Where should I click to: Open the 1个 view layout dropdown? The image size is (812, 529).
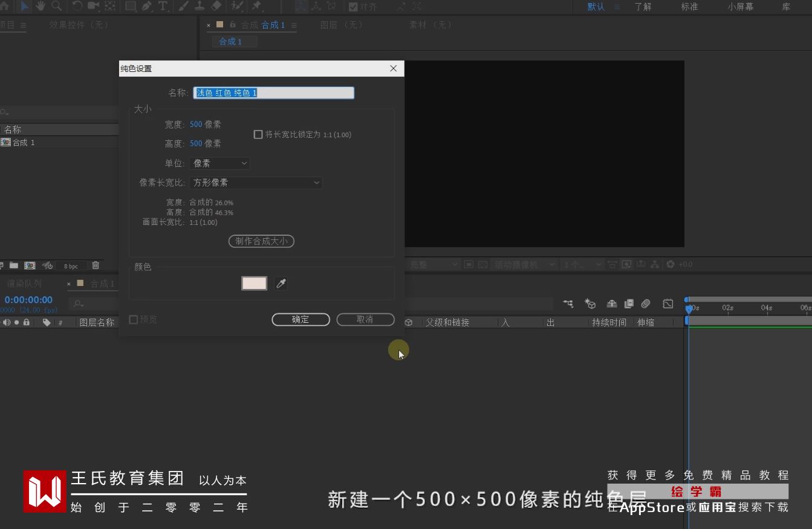pos(583,264)
